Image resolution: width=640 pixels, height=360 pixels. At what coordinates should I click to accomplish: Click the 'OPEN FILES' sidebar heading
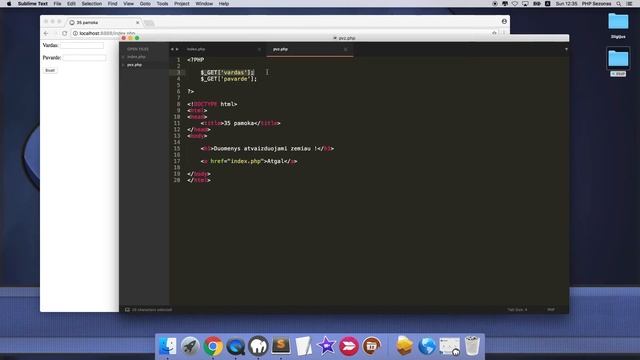click(138, 49)
